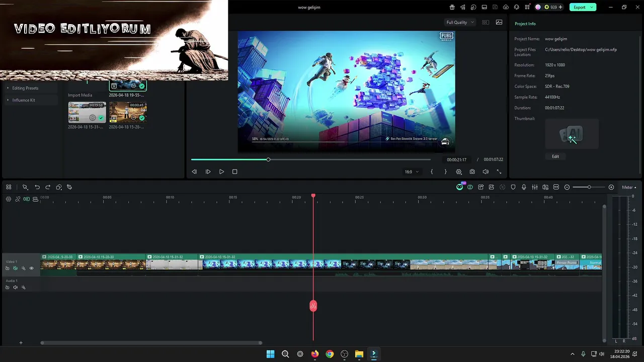Mute the Audio 1 track speaker

pyautogui.click(x=15, y=288)
